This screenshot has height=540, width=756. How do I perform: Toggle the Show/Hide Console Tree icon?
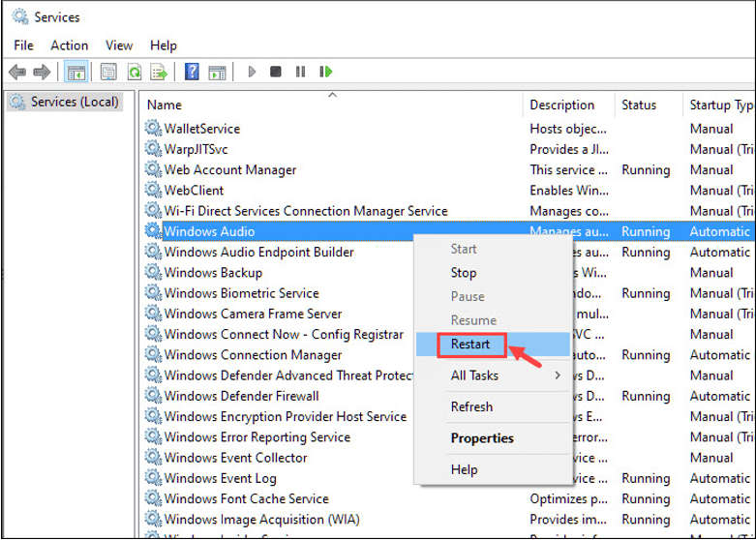coord(76,73)
